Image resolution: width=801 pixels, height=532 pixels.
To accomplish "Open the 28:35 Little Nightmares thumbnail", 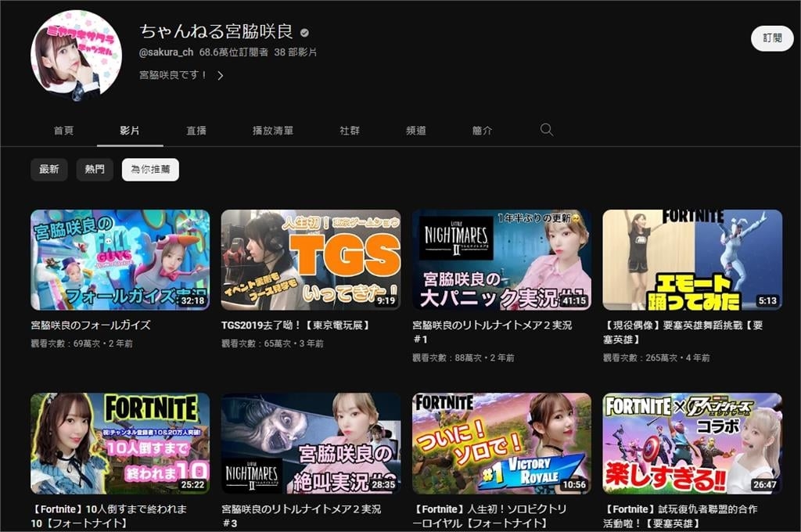I will (x=311, y=443).
